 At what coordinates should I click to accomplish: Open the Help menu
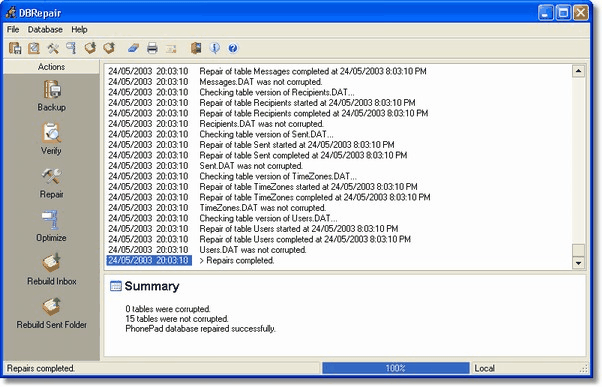[79, 30]
